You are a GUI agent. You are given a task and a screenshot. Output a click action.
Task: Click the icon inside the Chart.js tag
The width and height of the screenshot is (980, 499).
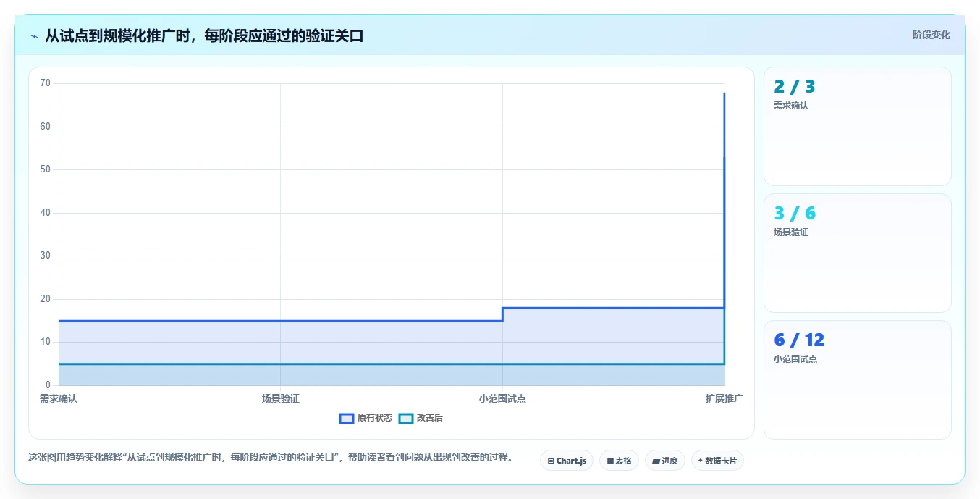[x=551, y=461]
